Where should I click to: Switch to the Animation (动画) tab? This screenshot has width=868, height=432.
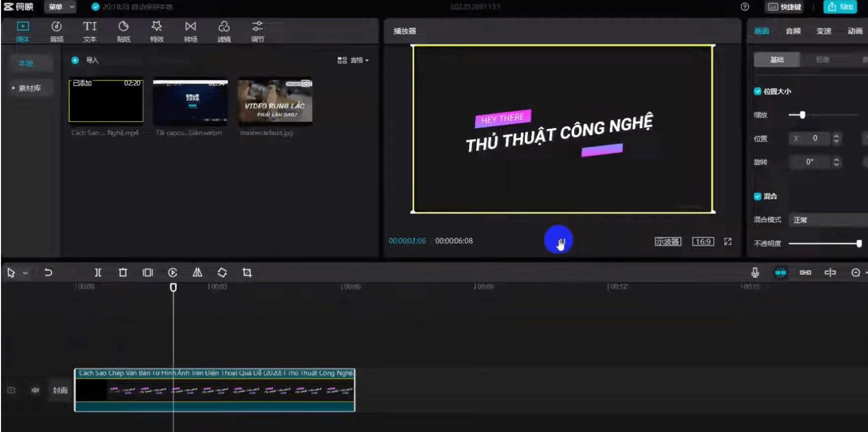tap(855, 31)
